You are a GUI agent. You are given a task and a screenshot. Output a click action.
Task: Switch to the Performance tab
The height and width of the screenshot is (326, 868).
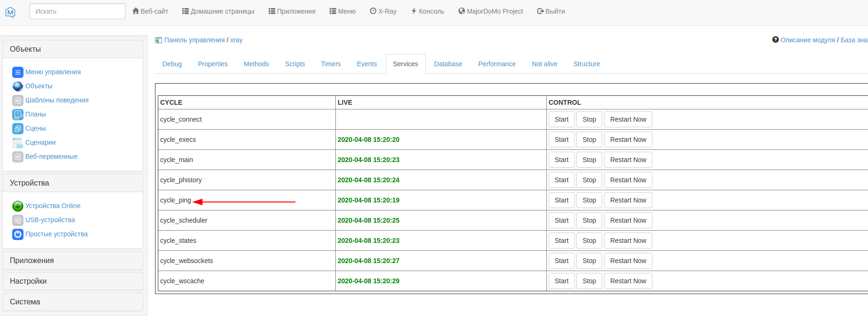point(496,64)
